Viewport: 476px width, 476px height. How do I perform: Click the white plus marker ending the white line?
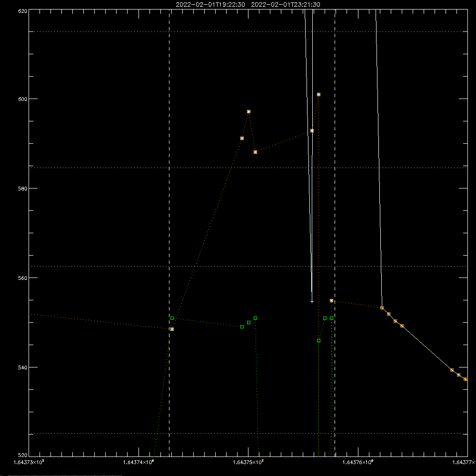(312, 302)
